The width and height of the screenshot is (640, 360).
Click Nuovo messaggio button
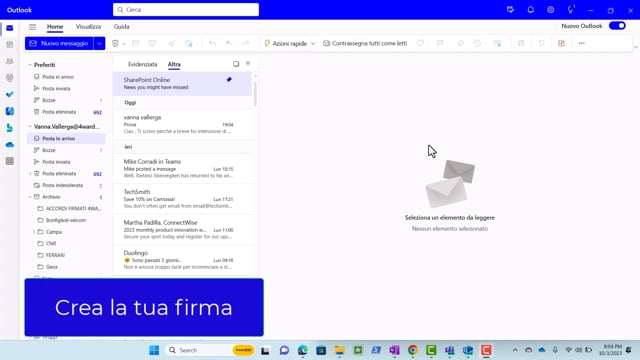pyautogui.click(x=59, y=43)
